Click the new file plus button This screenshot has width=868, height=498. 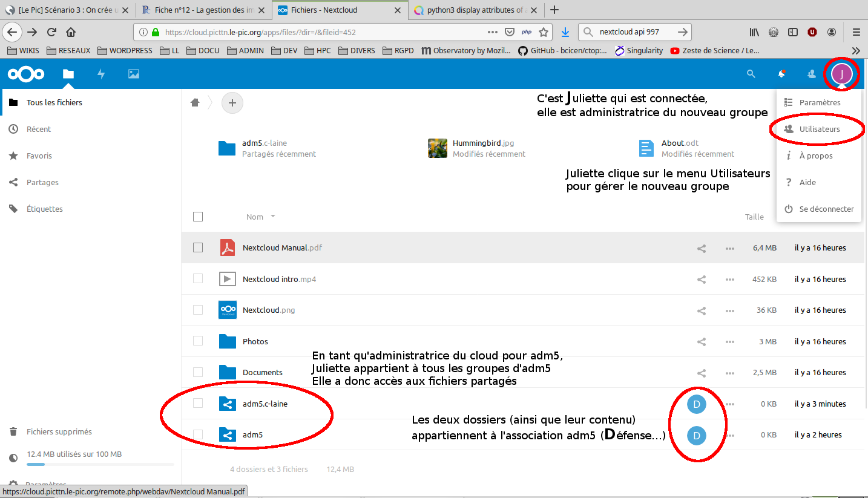click(x=232, y=103)
